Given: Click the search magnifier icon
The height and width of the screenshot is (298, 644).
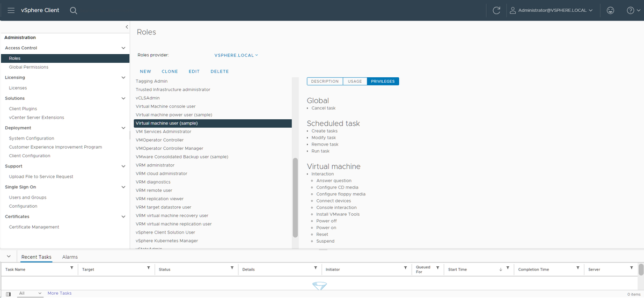Looking at the screenshot, I should (x=74, y=10).
